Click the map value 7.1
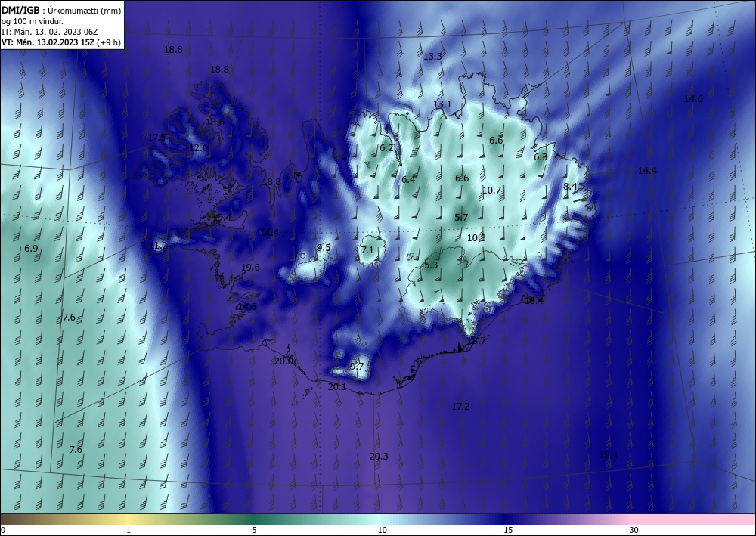This screenshot has width=756, height=536. point(367,249)
